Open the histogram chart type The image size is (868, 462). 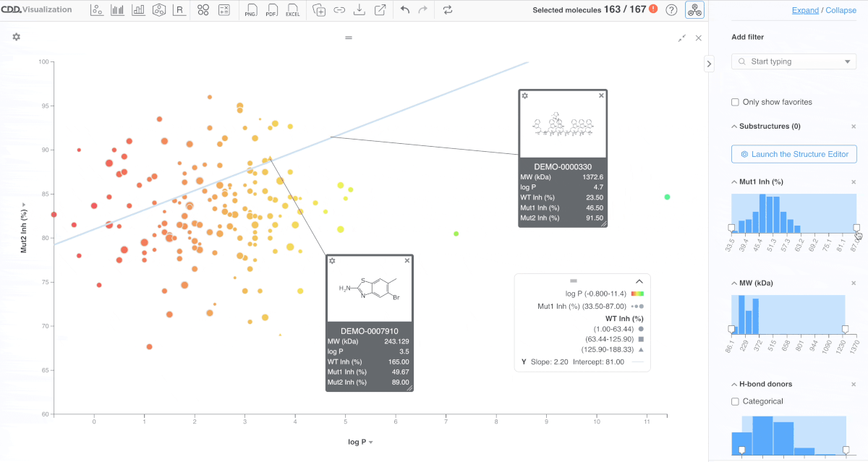[x=117, y=10]
